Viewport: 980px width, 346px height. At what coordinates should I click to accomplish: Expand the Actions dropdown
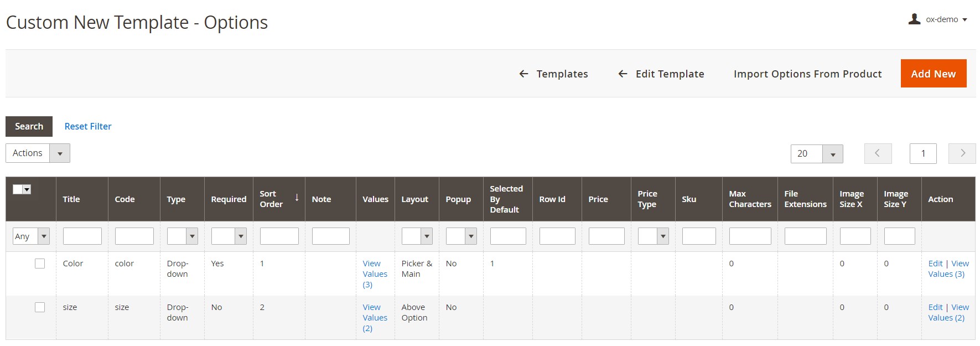point(60,153)
